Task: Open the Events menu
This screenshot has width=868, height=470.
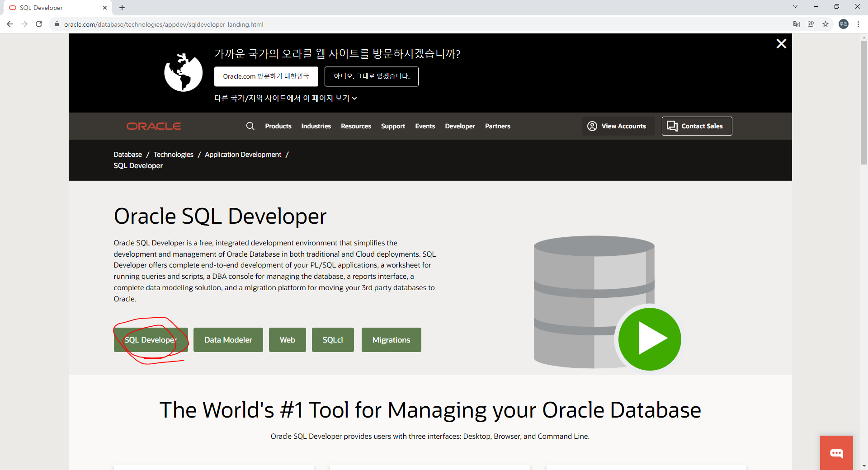Action: point(425,126)
